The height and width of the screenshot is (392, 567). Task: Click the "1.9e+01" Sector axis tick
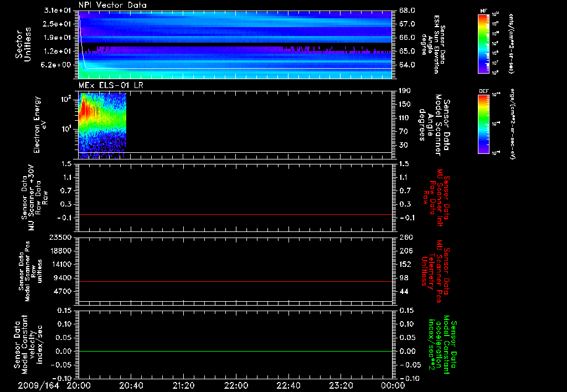(58, 38)
